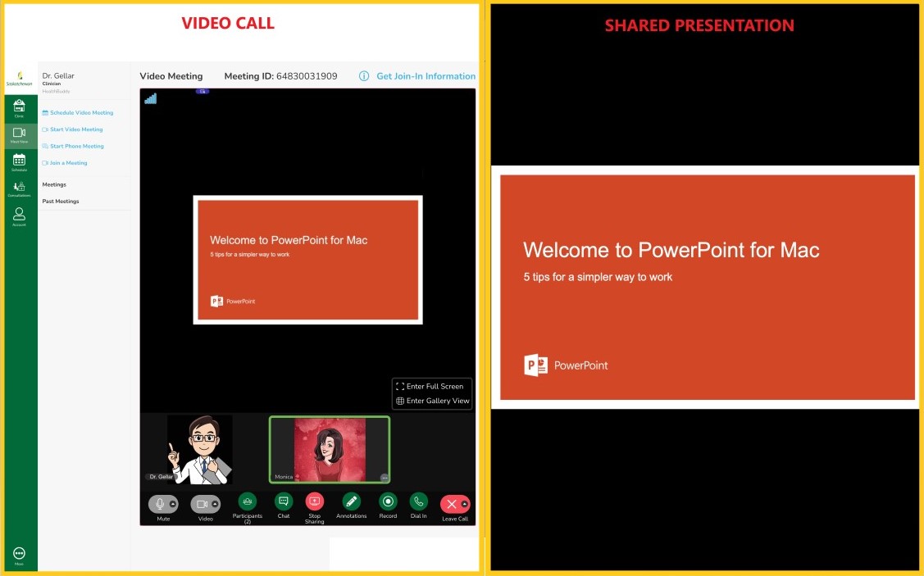Stop sharing the screen

314,501
